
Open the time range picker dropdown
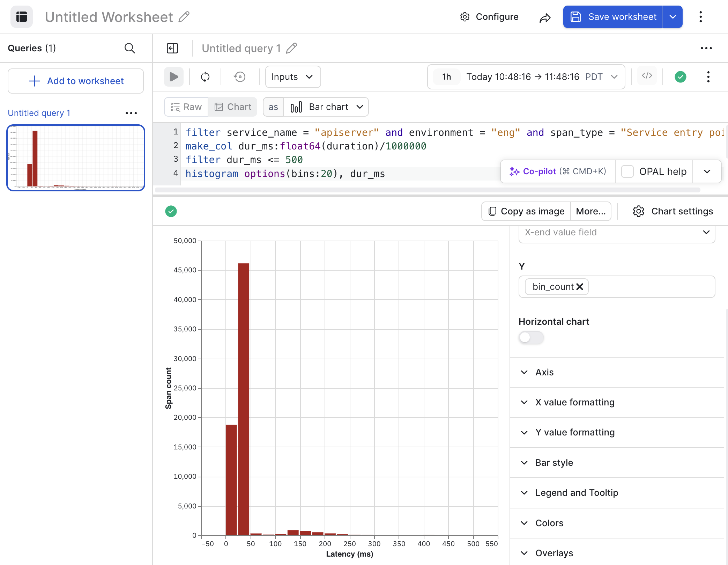(x=526, y=77)
